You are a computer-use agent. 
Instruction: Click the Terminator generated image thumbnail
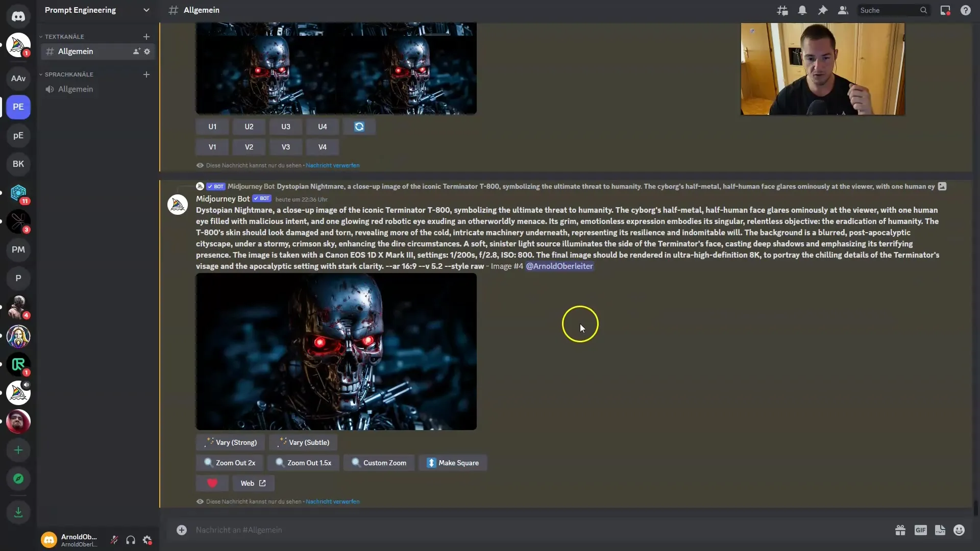(x=336, y=352)
